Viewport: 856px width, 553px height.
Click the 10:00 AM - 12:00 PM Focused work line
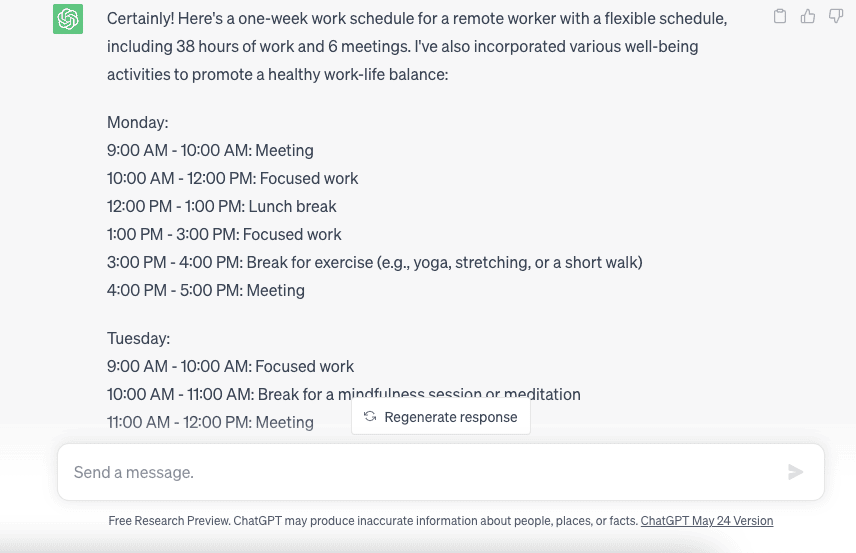tap(233, 179)
